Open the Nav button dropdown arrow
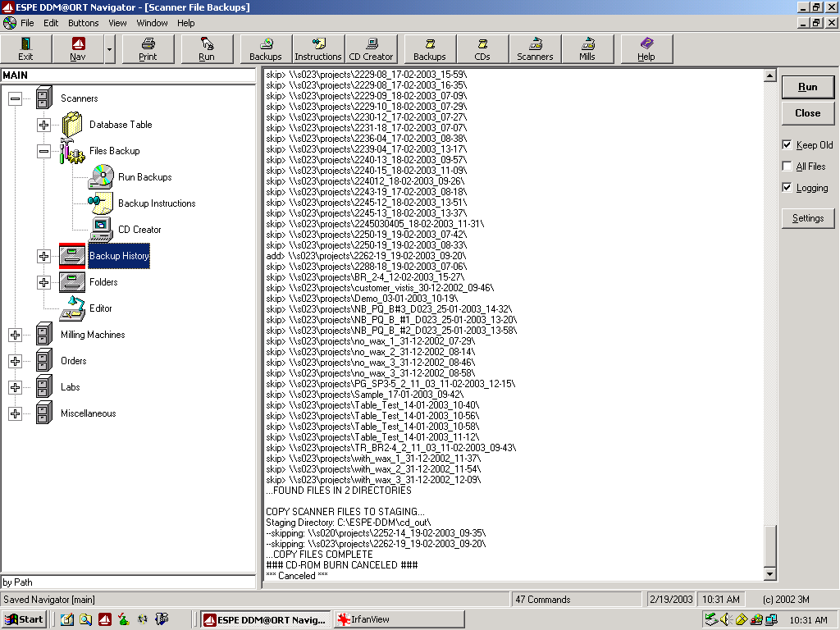The height and width of the screenshot is (630, 840). click(109, 49)
